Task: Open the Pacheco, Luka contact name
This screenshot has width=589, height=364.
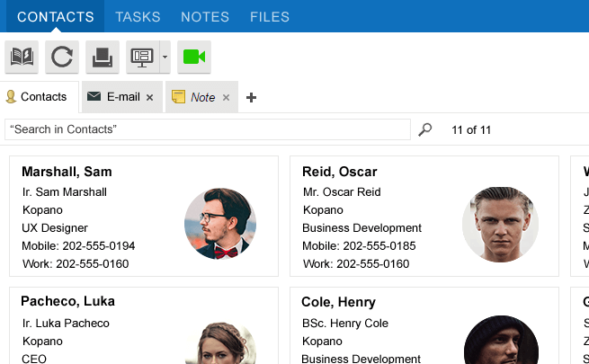Action: click(68, 301)
